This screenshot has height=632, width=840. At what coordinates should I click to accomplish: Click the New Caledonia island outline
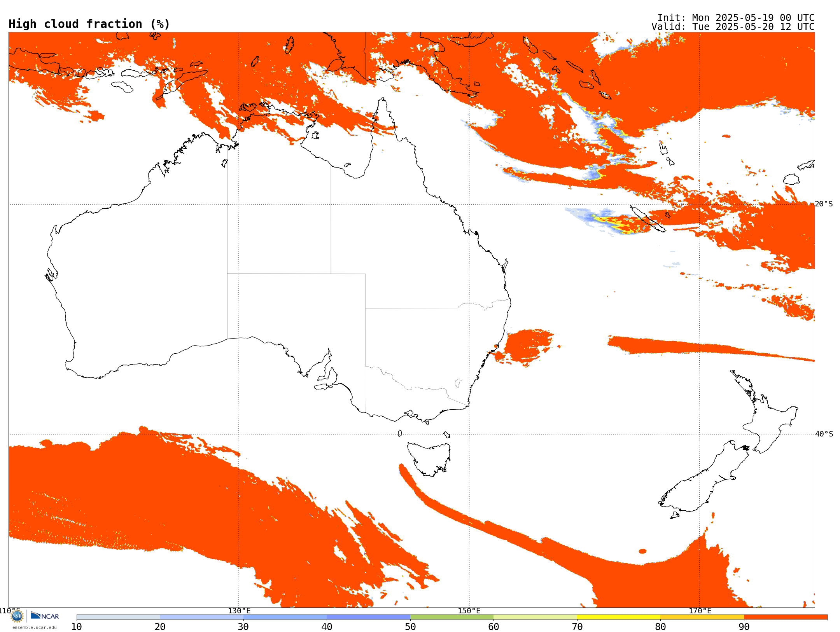point(648,219)
